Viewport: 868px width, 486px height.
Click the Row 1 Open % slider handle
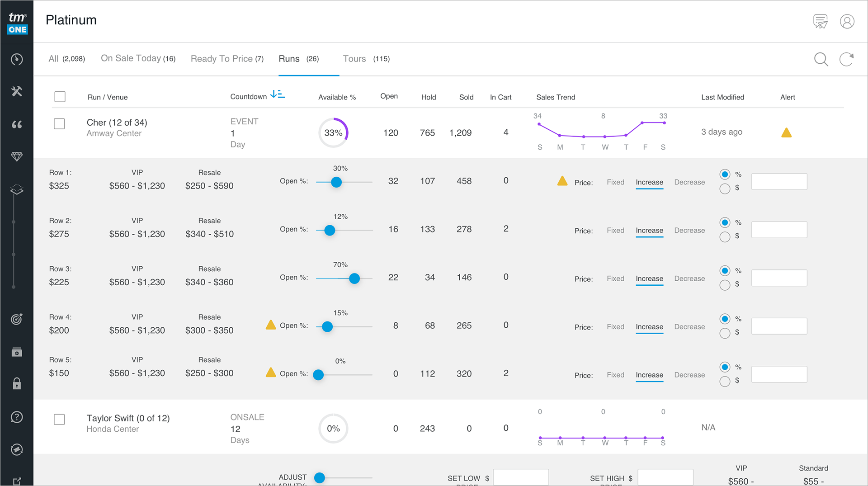[336, 182]
